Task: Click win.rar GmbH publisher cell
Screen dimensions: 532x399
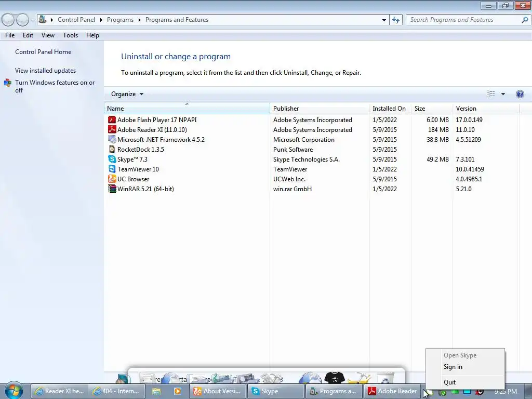Action: click(292, 189)
